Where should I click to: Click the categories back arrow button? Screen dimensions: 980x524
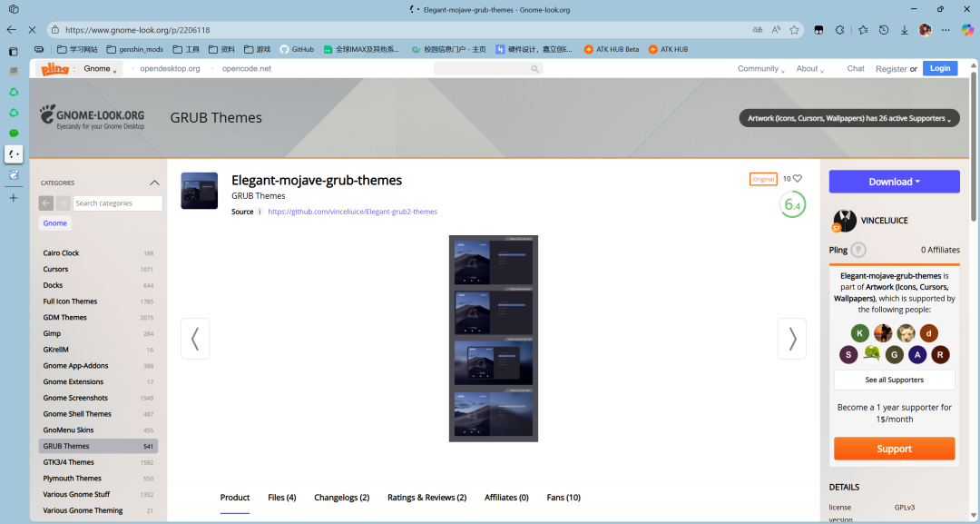(46, 203)
